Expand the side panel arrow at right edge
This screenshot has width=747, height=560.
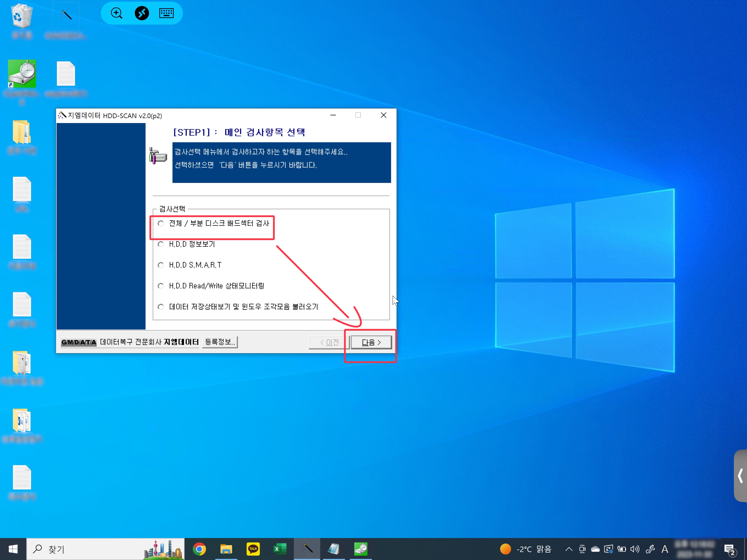pyautogui.click(x=740, y=476)
